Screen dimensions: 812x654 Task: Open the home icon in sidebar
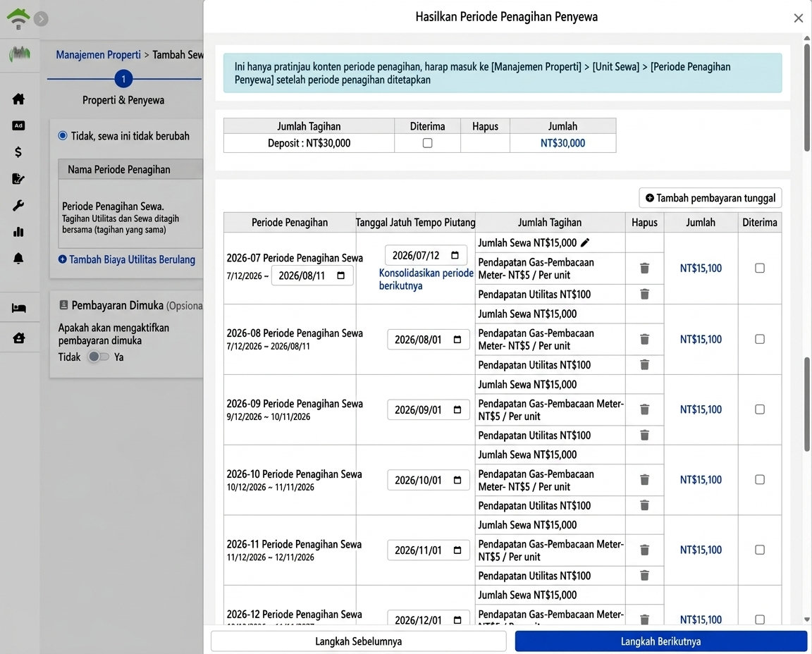pyautogui.click(x=18, y=99)
